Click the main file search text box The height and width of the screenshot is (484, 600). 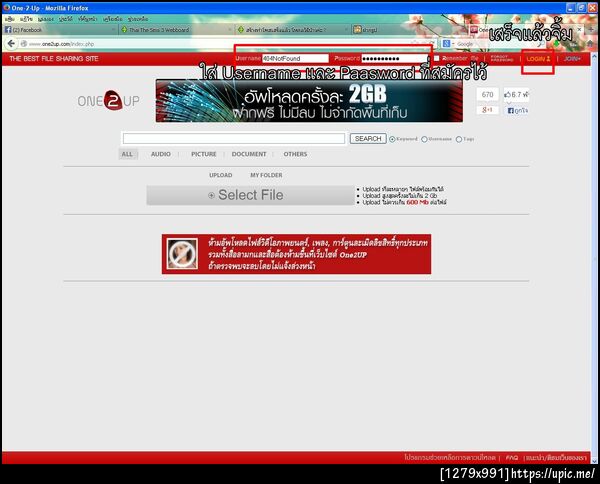pos(234,139)
